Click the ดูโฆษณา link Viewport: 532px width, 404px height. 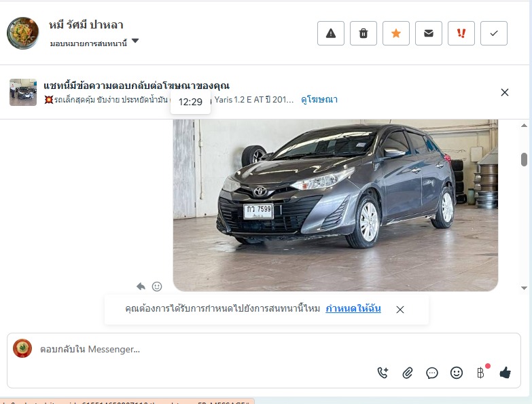pos(319,100)
